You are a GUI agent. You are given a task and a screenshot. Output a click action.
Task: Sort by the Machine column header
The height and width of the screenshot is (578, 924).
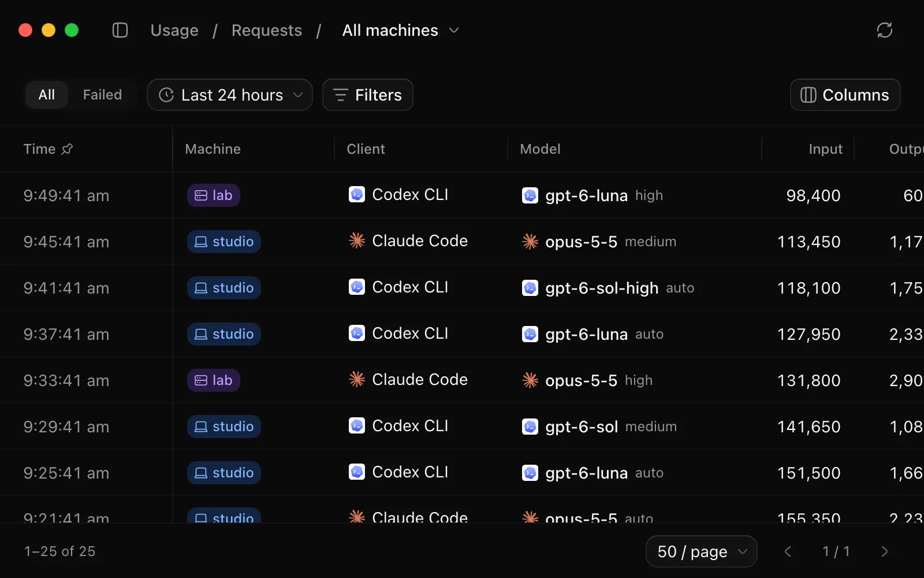[213, 149]
